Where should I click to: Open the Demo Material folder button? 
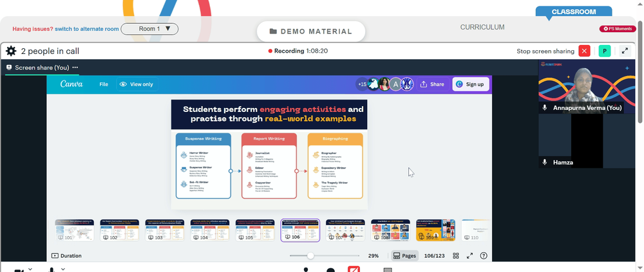311,32
